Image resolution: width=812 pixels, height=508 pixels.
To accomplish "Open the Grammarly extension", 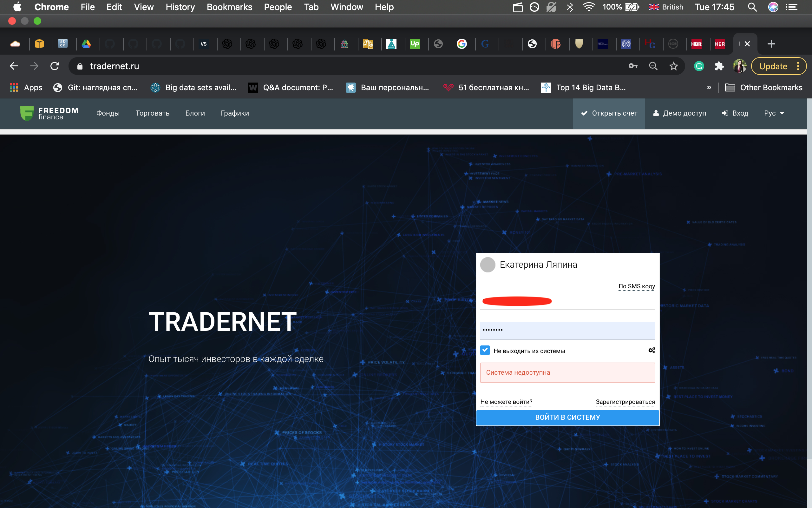I will point(699,66).
